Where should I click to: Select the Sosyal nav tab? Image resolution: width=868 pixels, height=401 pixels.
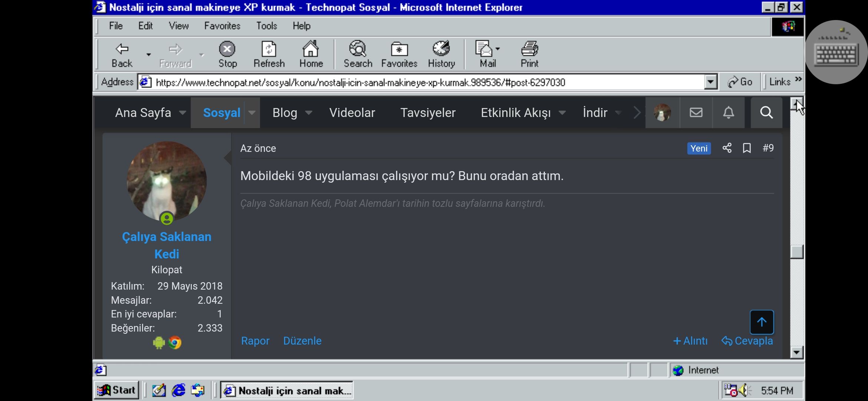222,113
